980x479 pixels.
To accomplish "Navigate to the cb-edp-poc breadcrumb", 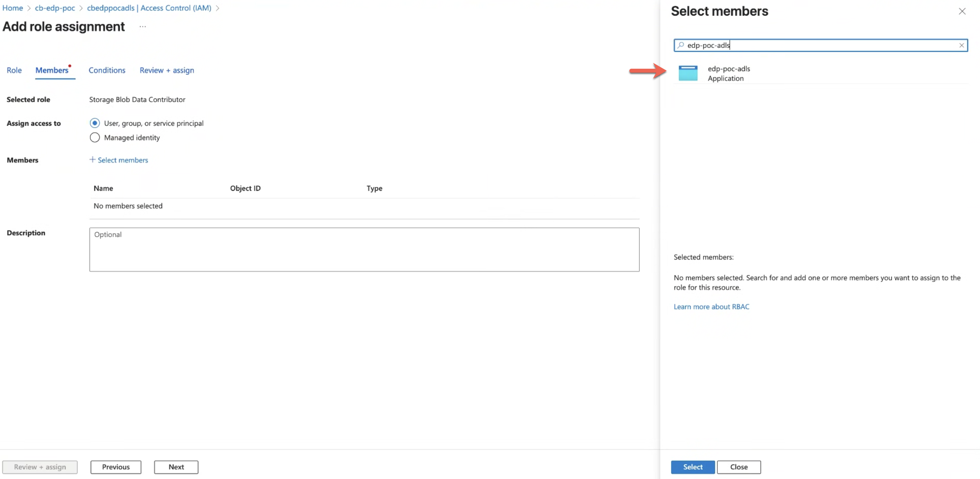I will click(x=55, y=8).
